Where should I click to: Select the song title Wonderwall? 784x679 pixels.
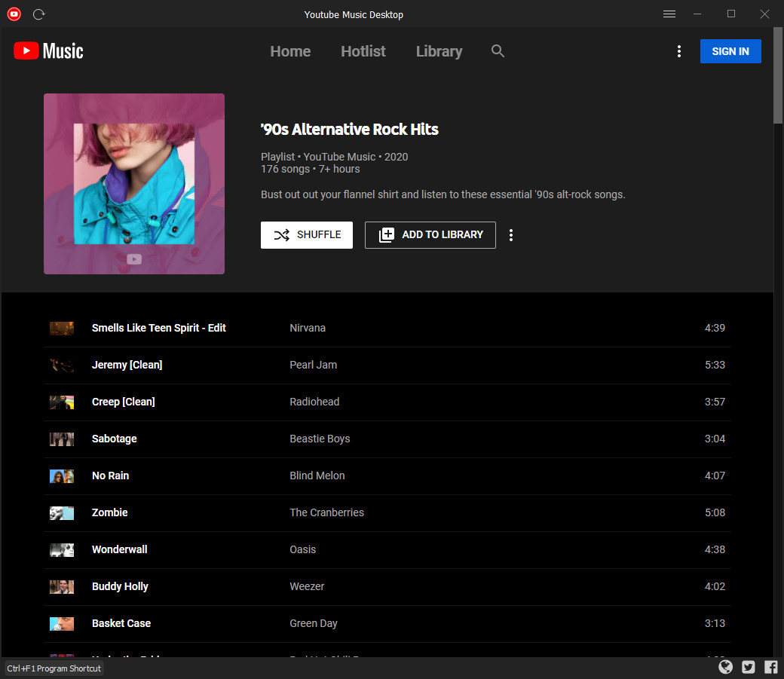point(120,550)
